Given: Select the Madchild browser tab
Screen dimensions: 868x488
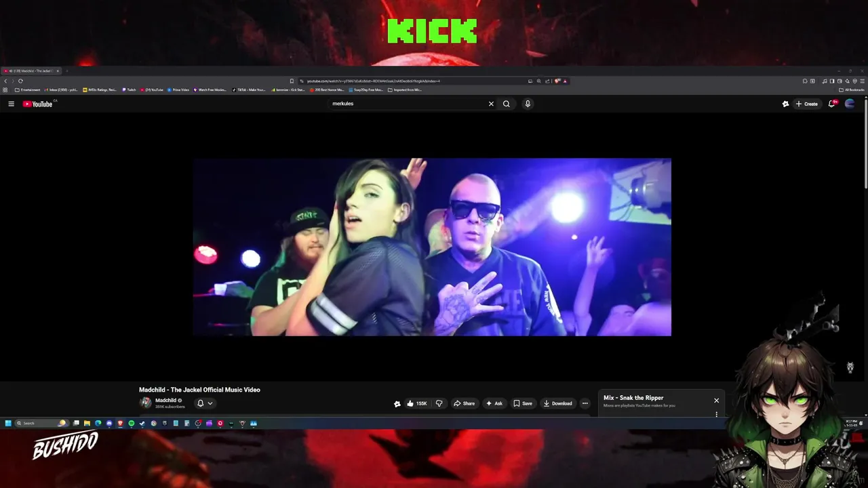Looking at the screenshot, I should click(x=32, y=70).
